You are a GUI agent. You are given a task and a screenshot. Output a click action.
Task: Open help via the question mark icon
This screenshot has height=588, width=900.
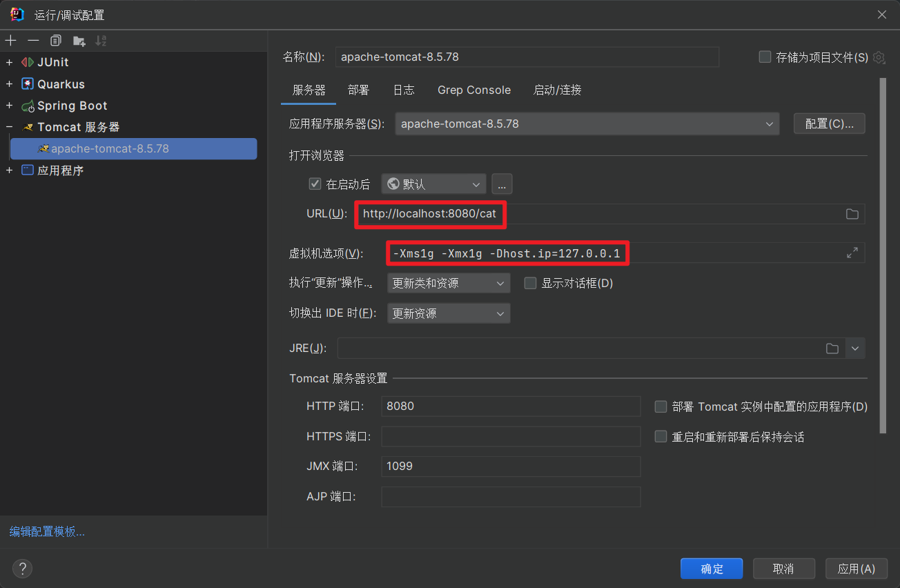pos(22,568)
